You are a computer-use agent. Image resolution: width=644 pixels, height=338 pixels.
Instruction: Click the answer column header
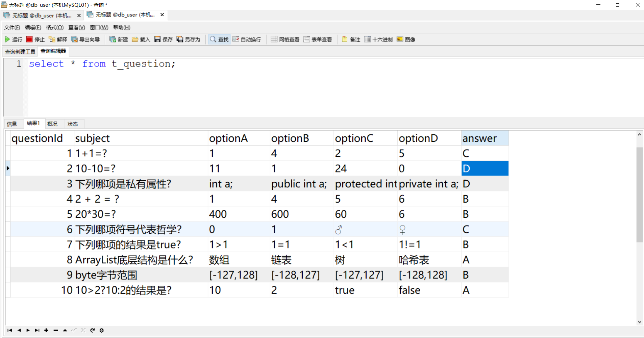[485, 138]
